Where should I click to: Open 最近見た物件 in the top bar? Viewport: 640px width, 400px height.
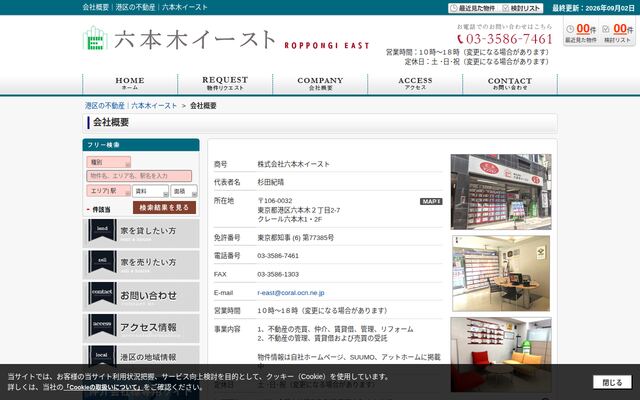click(x=473, y=8)
